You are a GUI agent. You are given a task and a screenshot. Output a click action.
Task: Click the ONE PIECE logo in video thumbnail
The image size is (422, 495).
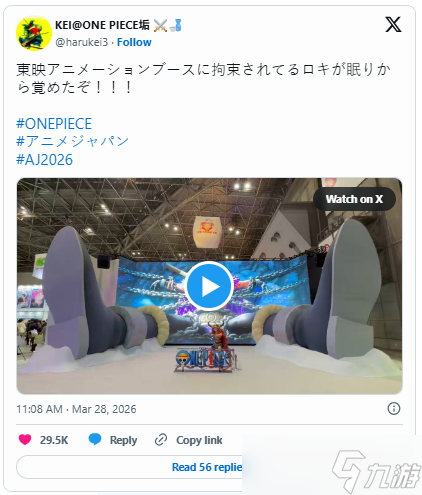click(x=204, y=360)
